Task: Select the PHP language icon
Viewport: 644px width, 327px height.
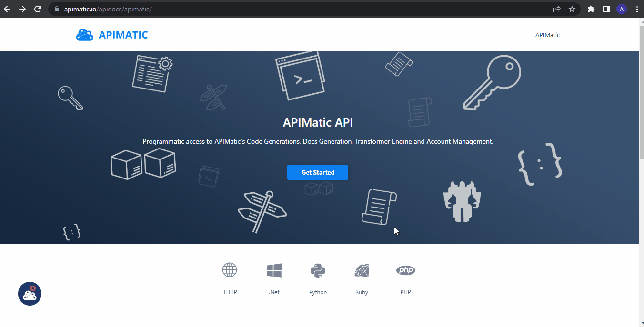Action: click(x=405, y=270)
